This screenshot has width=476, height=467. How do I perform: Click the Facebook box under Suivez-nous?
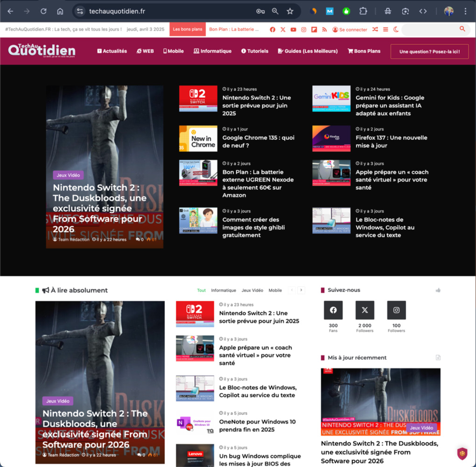click(333, 310)
